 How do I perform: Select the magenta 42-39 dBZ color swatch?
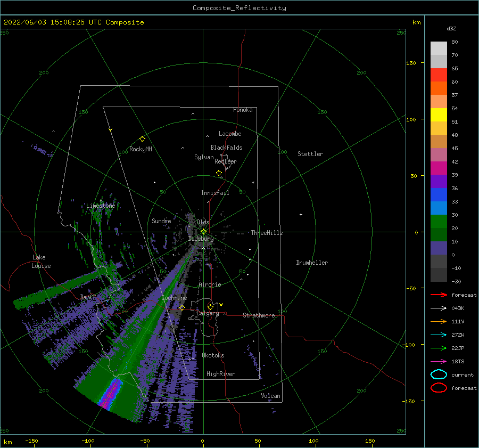coord(439,168)
